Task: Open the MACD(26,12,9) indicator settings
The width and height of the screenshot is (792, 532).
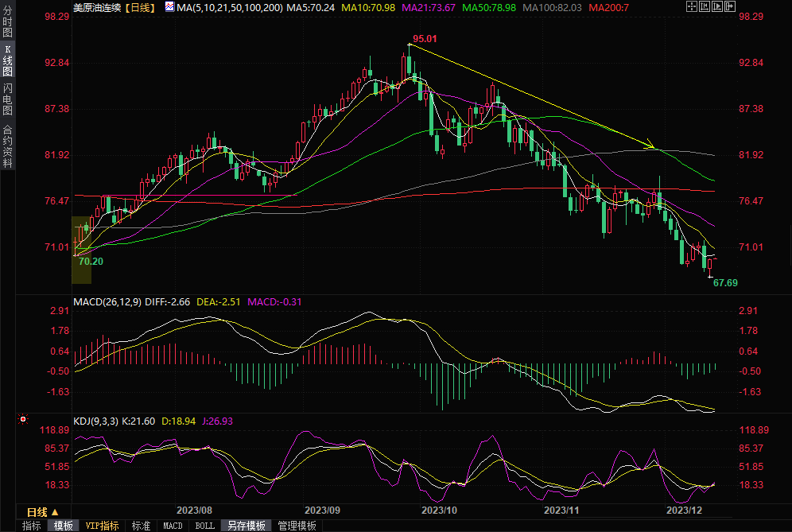Action: click(107, 302)
